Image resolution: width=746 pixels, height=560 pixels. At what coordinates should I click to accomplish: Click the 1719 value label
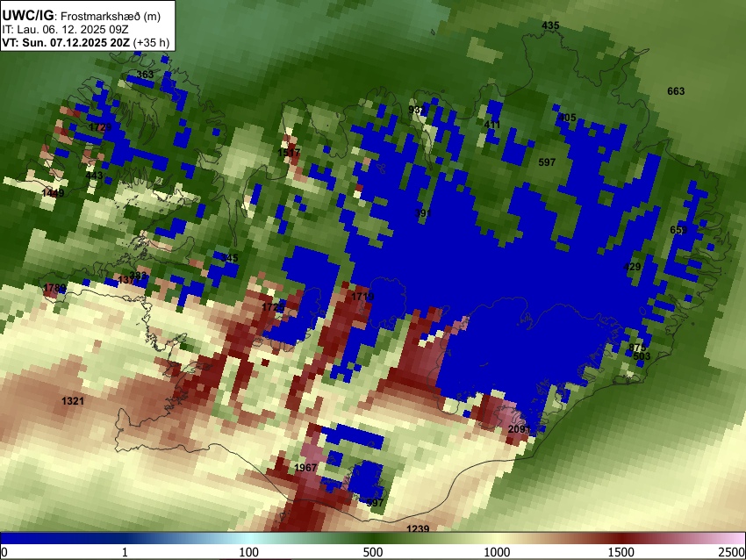coord(362,297)
